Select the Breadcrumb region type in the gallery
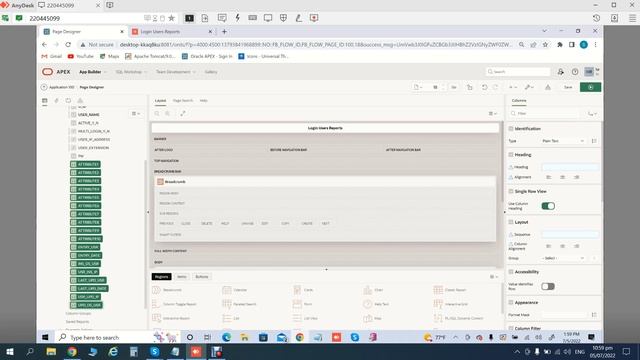The width and height of the screenshot is (640, 360). (x=167, y=290)
